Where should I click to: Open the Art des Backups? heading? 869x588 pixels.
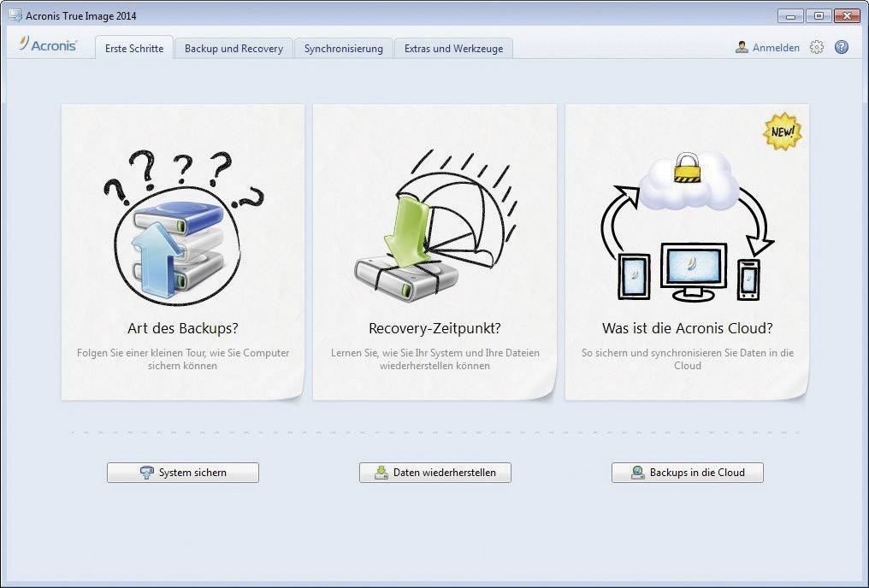coord(183,328)
